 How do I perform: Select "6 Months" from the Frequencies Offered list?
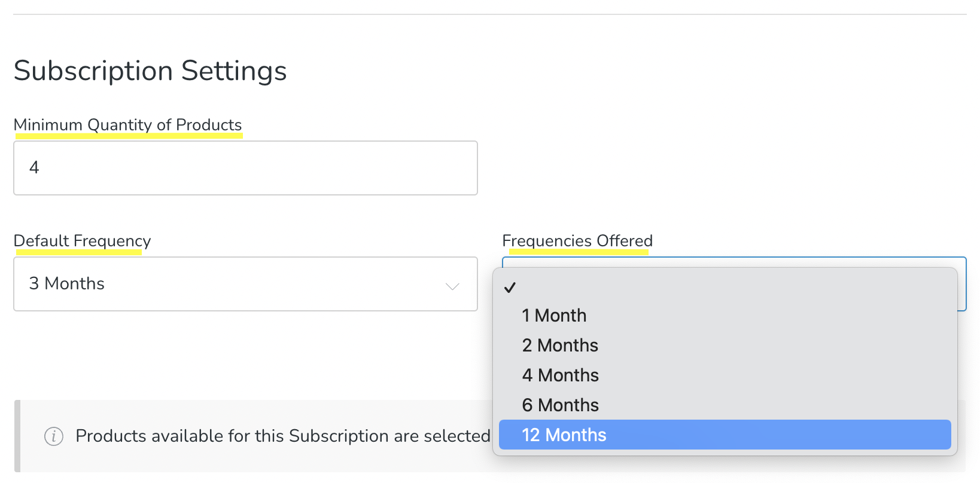pyautogui.click(x=559, y=405)
